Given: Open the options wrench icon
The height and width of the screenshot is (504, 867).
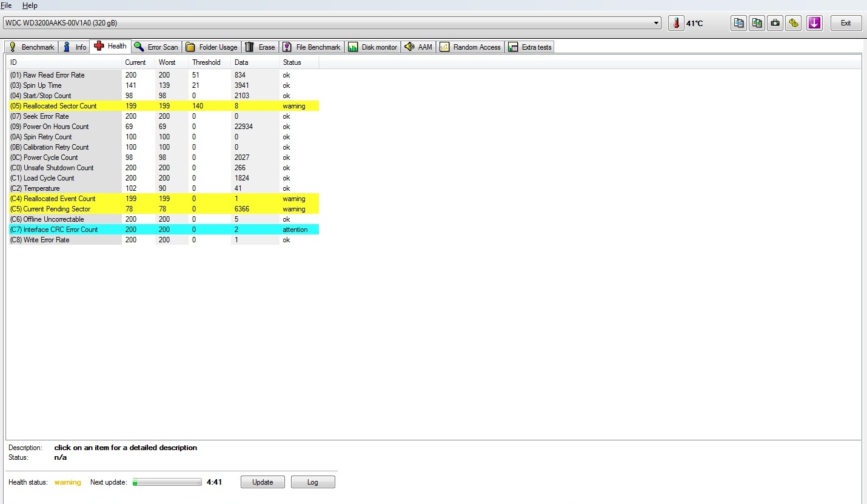Looking at the screenshot, I should click(794, 23).
